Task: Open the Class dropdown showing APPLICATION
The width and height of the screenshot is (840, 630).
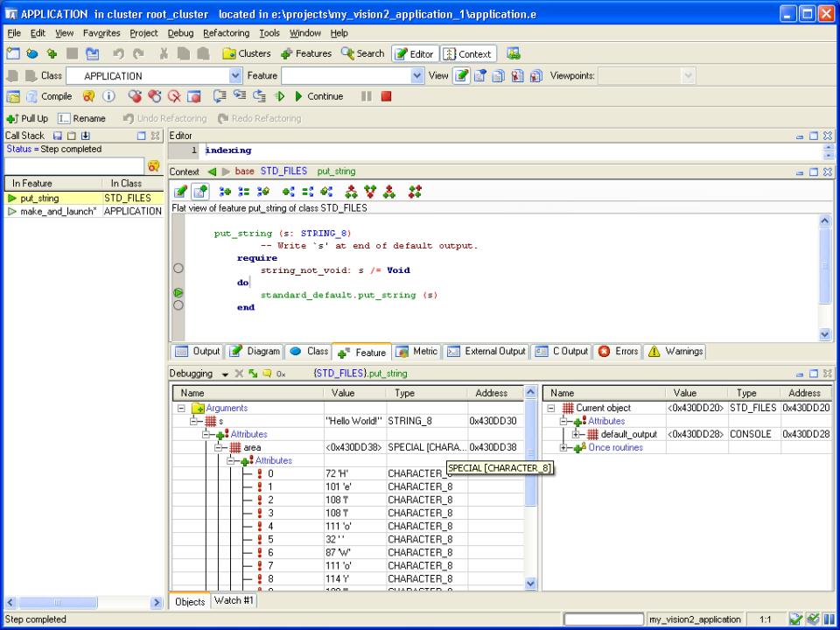Action: [234, 76]
